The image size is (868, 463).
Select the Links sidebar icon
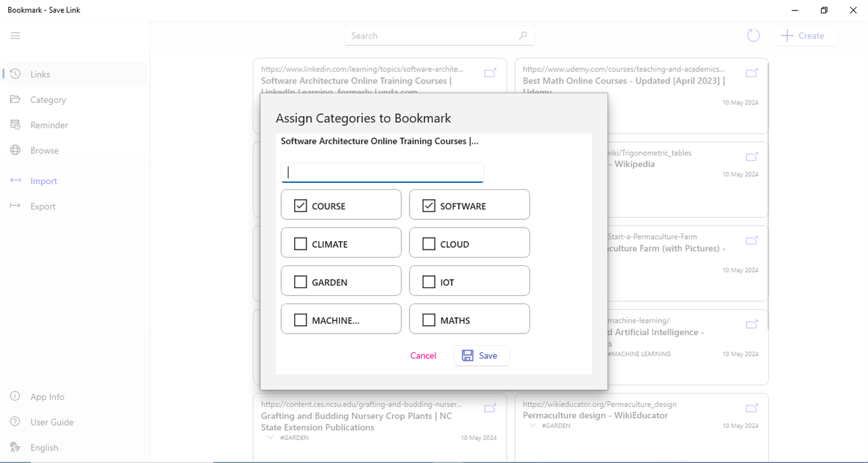coord(15,74)
